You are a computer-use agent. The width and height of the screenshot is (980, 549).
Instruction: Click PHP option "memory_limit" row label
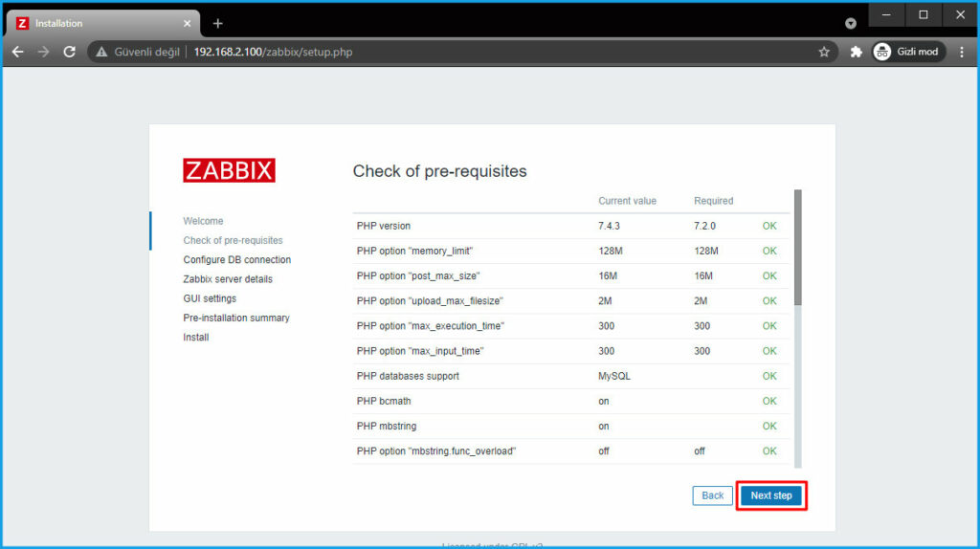pyautogui.click(x=414, y=252)
